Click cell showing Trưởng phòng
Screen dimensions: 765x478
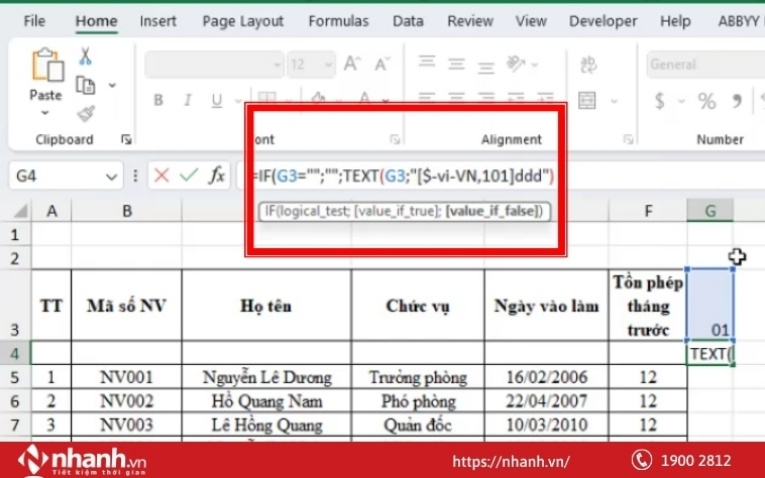tap(418, 377)
